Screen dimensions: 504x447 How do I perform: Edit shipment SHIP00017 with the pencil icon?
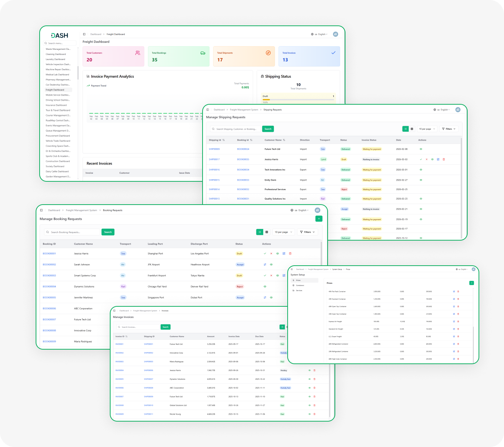tap(438, 159)
